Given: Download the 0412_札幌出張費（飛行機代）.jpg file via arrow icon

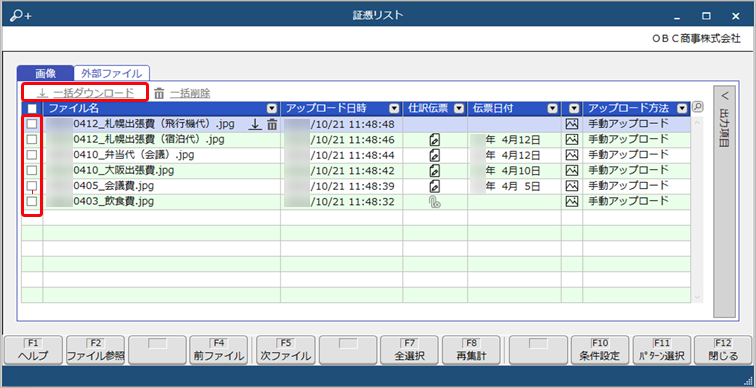Looking at the screenshot, I should click(x=255, y=124).
